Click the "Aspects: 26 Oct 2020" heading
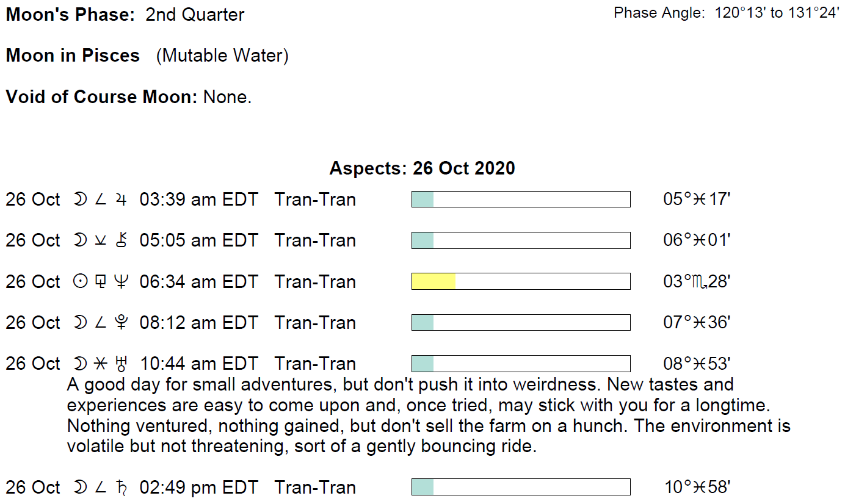The width and height of the screenshot is (867, 504). [x=422, y=168]
